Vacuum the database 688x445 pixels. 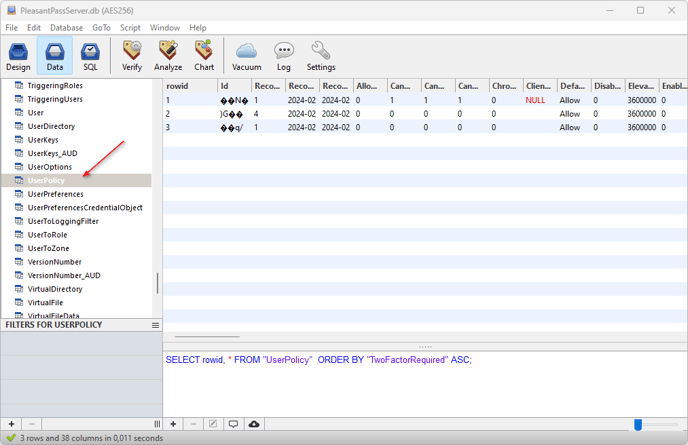tap(246, 56)
